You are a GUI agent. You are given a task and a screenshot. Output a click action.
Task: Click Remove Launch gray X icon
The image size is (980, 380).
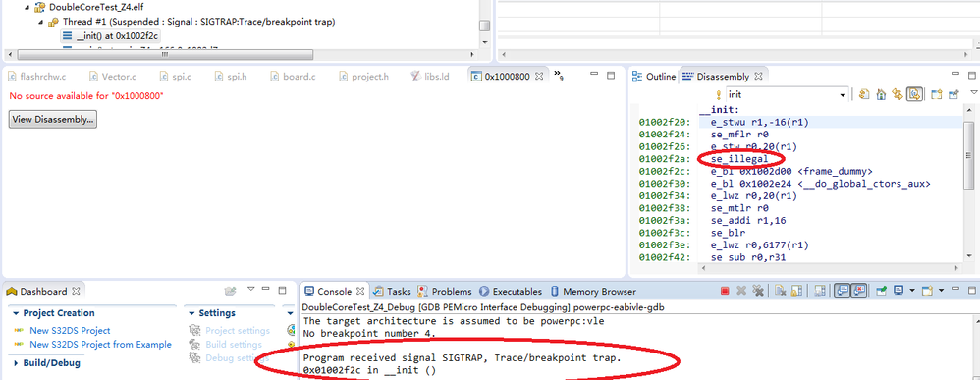coord(742,291)
